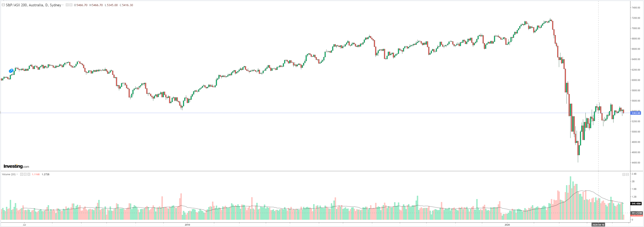Click the Jul label on time axis
This screenshot has width=644, height=227.
24,225
